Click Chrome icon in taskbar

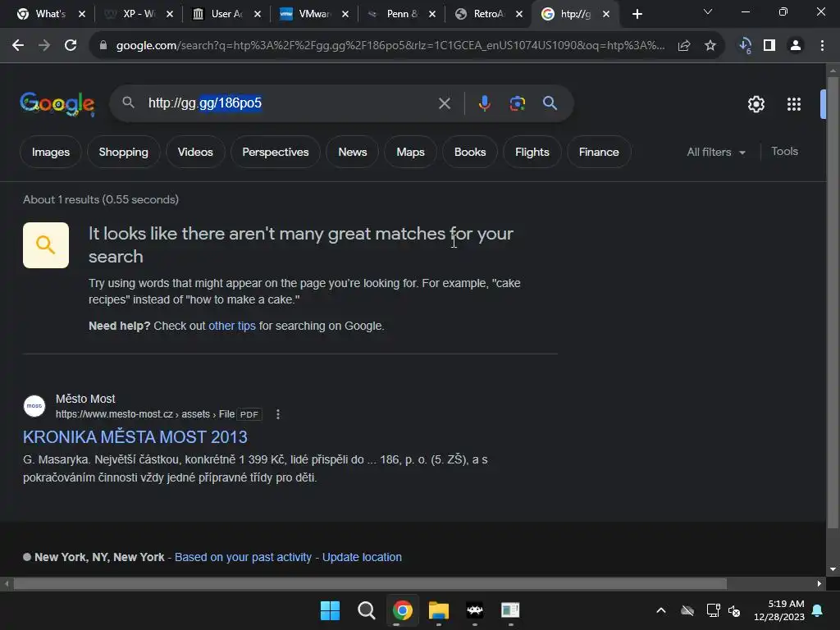402,610
